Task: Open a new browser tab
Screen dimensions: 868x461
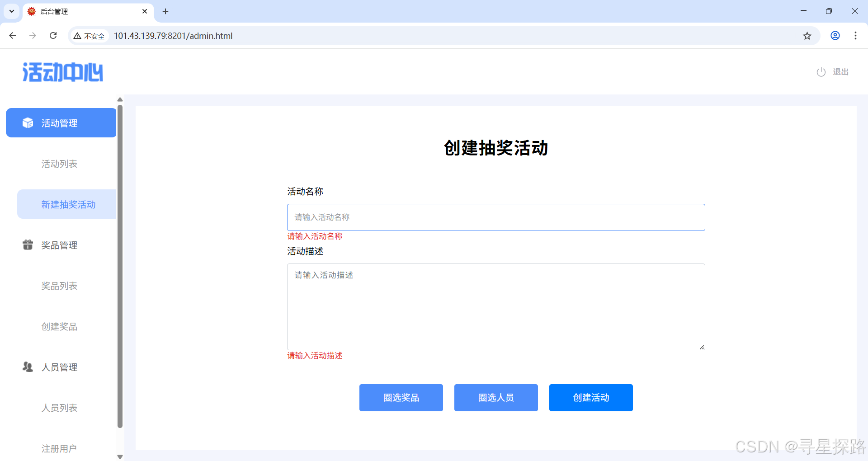Action: [x=165, y=11]
